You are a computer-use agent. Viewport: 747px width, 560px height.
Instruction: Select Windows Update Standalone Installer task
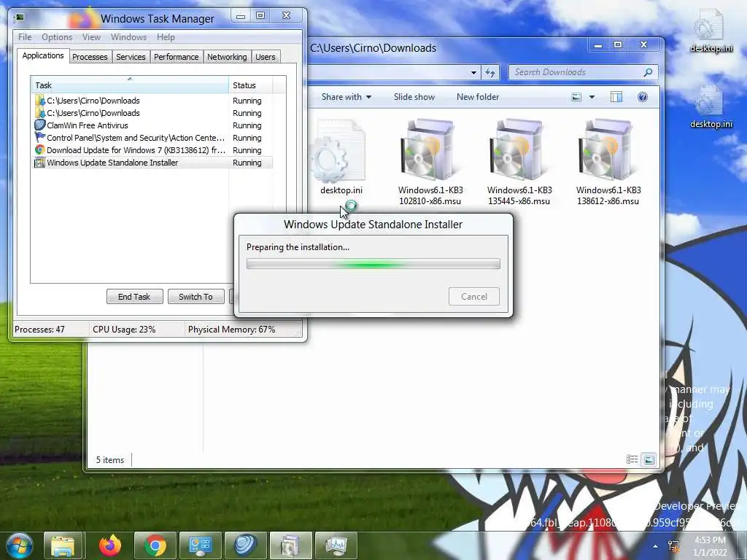coord(152,163)
